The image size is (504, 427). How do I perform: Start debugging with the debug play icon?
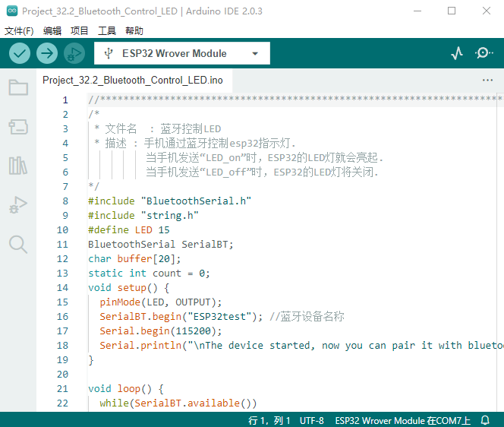[74, 53]
